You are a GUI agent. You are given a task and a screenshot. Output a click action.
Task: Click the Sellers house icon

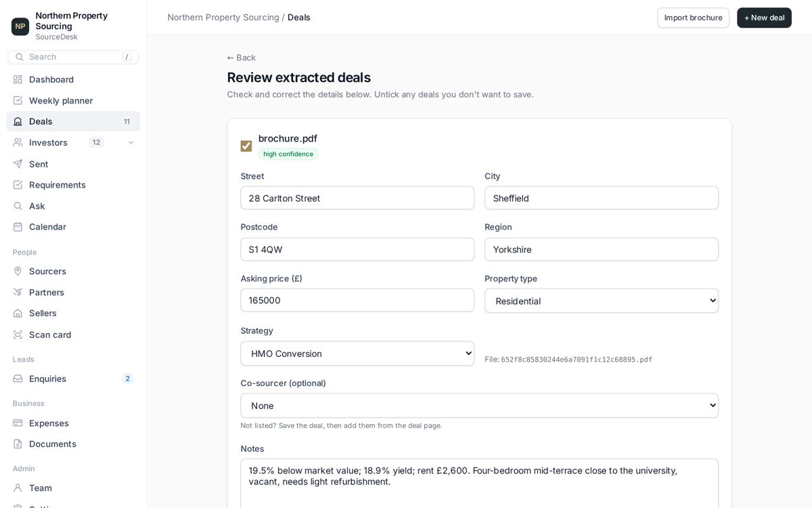18,313
